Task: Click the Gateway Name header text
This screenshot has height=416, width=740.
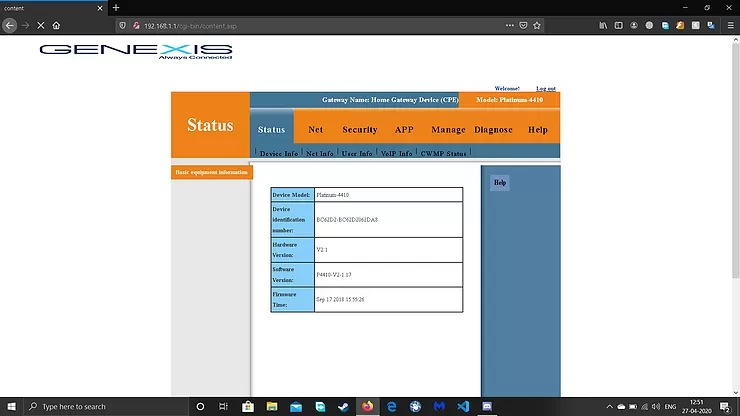Action: point(390,100)
